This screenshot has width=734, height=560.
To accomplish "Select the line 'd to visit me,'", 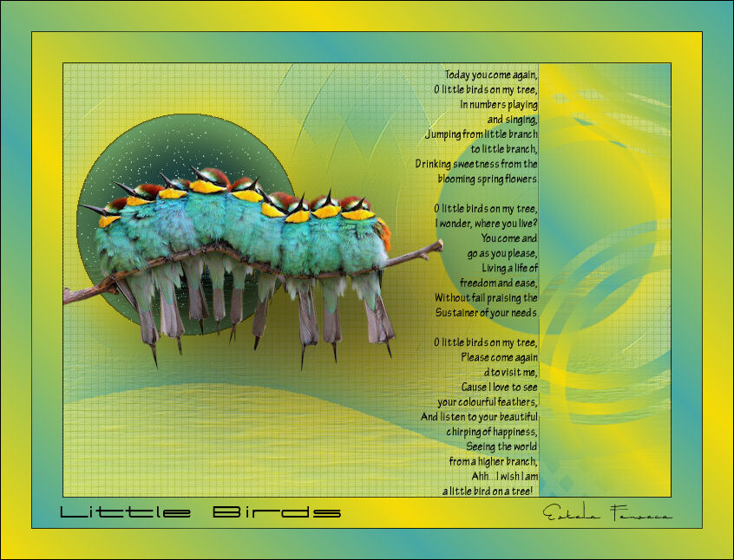I will [511, 373].
